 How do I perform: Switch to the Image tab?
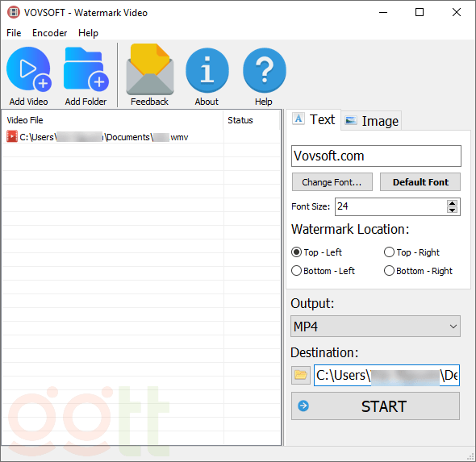pos(372,121)
